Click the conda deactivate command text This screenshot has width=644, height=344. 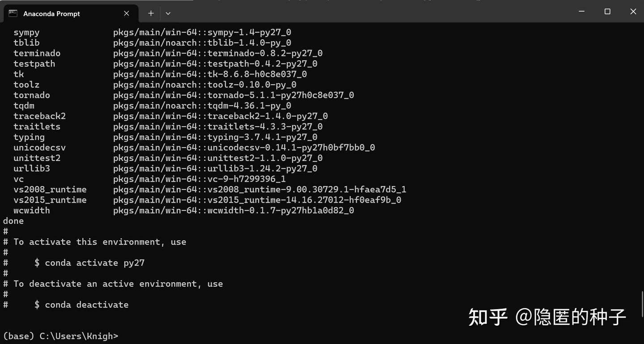click(86, 305)
